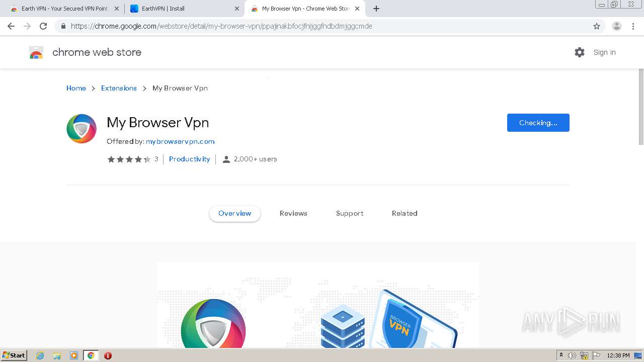The height and width of the screenshot is (362, 644).
Task: Open the Chrome three-dot menu
Action: coord(633,26)
